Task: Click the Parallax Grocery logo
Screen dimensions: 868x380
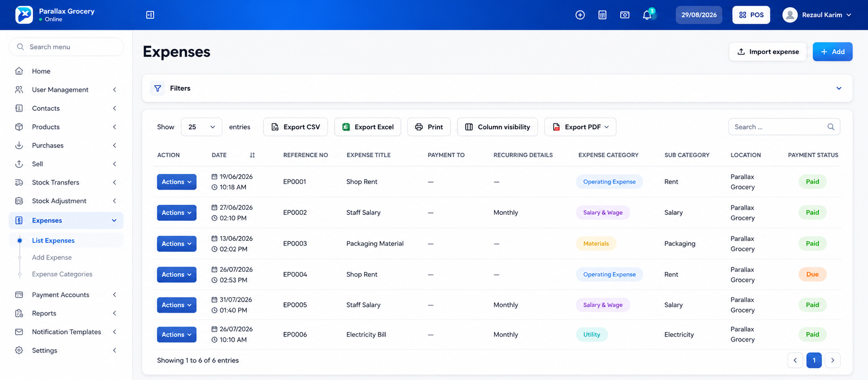Action: [x=24, y=15]
